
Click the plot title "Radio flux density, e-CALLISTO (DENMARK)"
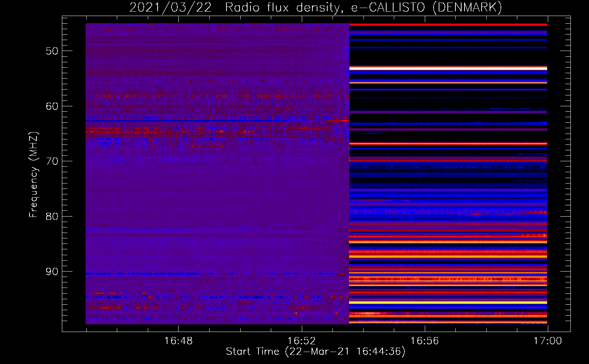(x=363, y=8)
